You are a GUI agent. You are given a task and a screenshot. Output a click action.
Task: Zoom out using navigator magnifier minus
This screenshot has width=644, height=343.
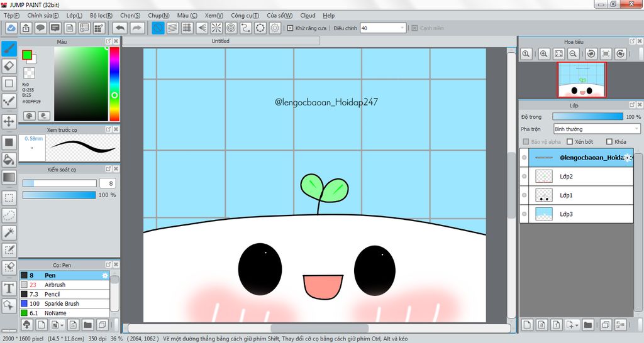pyautogui.click(x=574, y=54)
